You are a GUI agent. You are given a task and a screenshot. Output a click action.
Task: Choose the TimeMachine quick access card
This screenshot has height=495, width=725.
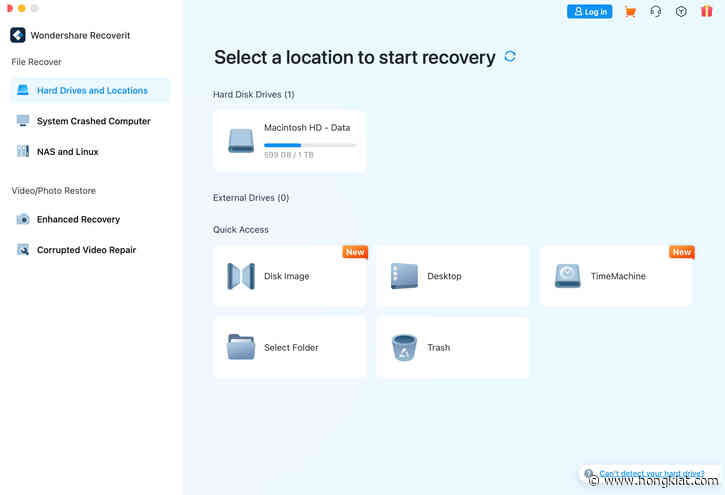pos(616,276)
